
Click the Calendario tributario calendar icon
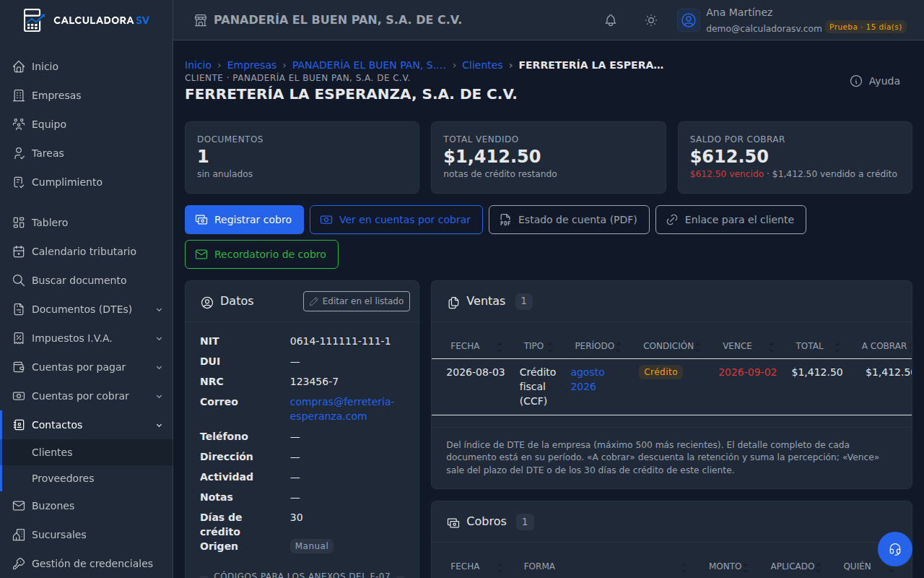click(x=19, y=251)
